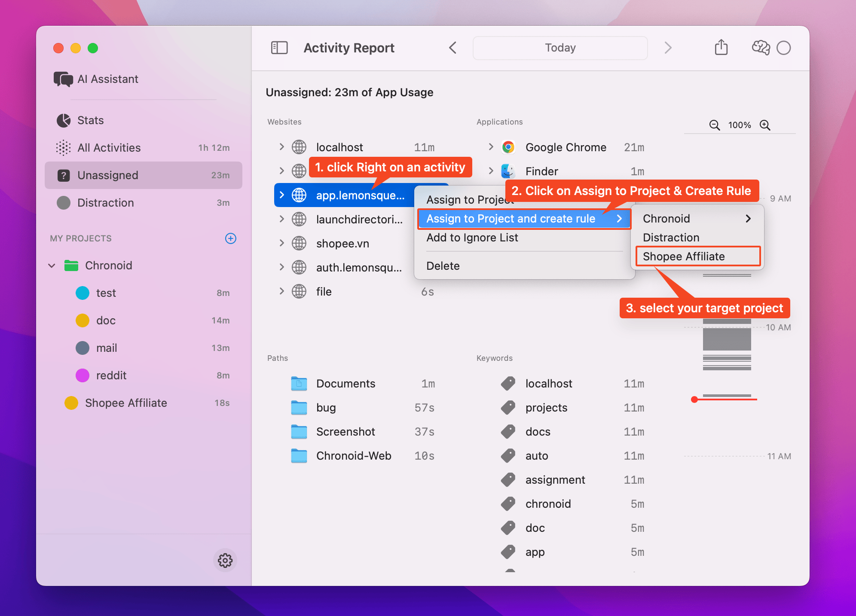Toggle the sidebar panel icon
This screenshot has width=856, height=616.
tap(279, 48)
